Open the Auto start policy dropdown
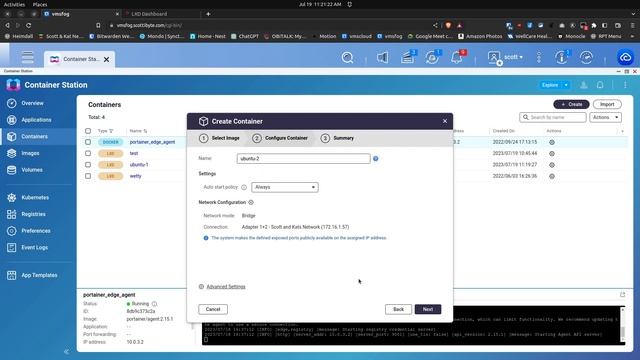 tap(284, 187)
